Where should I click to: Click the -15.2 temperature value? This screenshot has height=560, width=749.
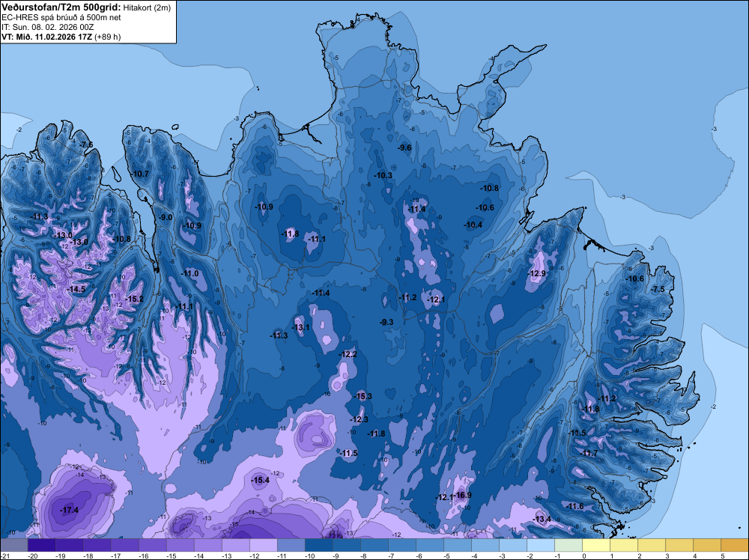(134, 299)
